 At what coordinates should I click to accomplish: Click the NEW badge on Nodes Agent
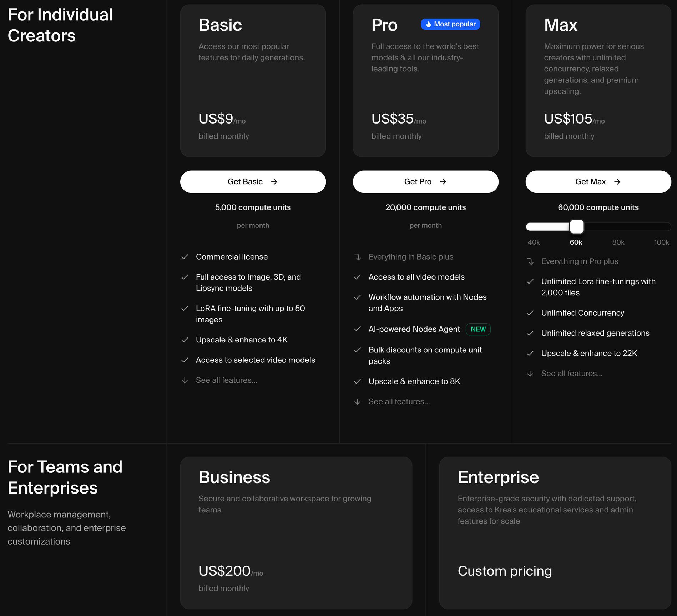coord(478,329)
